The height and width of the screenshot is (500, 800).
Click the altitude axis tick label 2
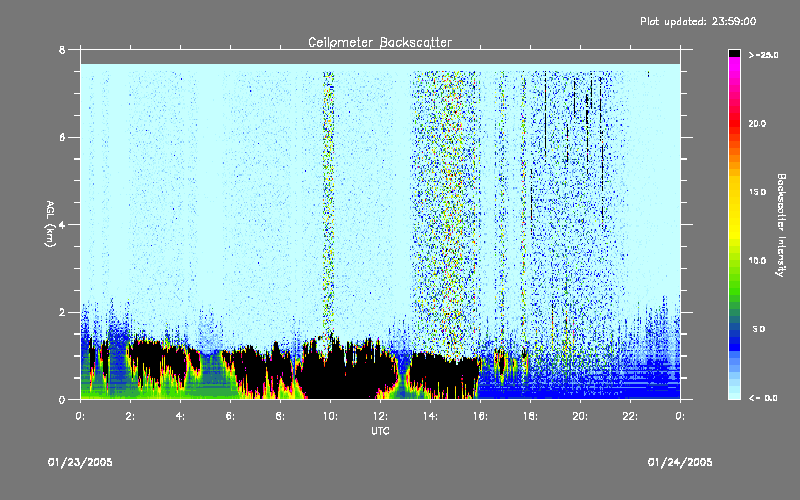tap(62, 312)
